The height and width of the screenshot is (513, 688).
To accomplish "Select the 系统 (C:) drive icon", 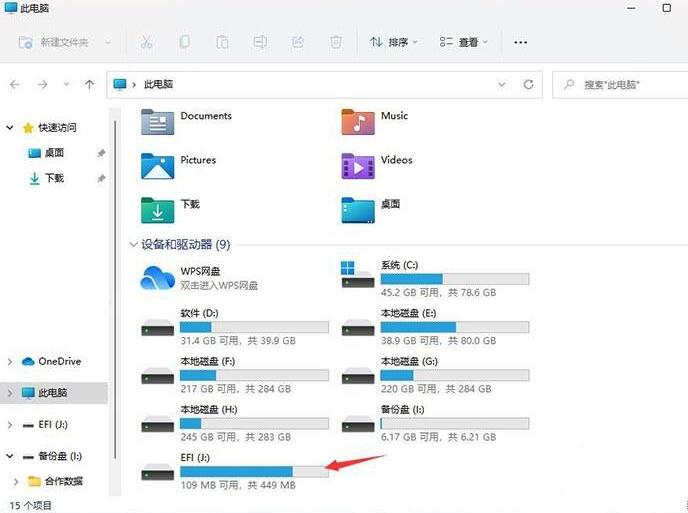I will 358,275.
